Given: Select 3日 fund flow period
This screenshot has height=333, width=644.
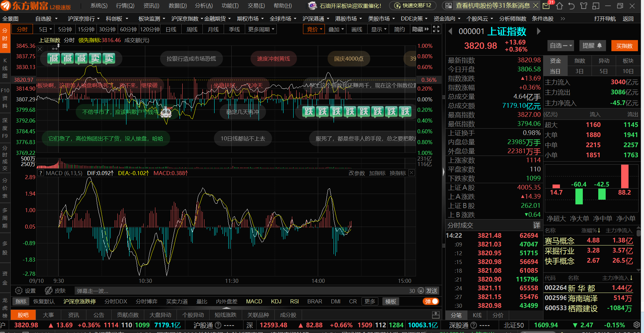Looking at the screenshot, I should 579,71.
